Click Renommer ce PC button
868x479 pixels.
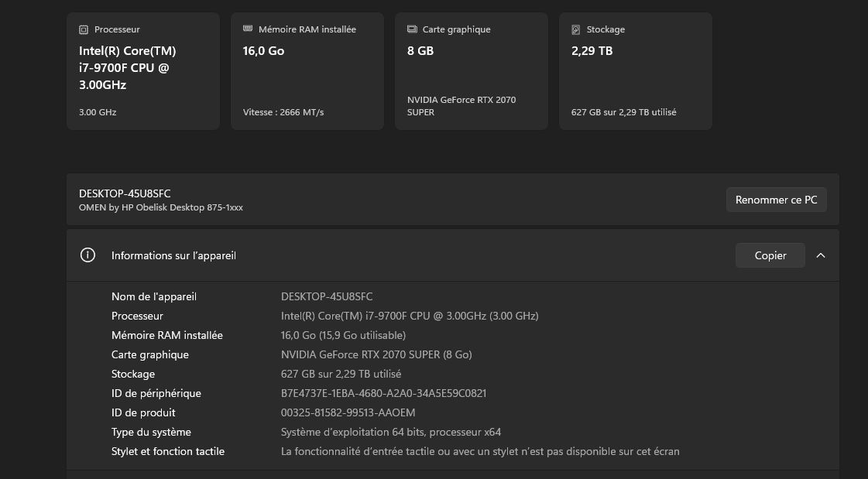776,200
